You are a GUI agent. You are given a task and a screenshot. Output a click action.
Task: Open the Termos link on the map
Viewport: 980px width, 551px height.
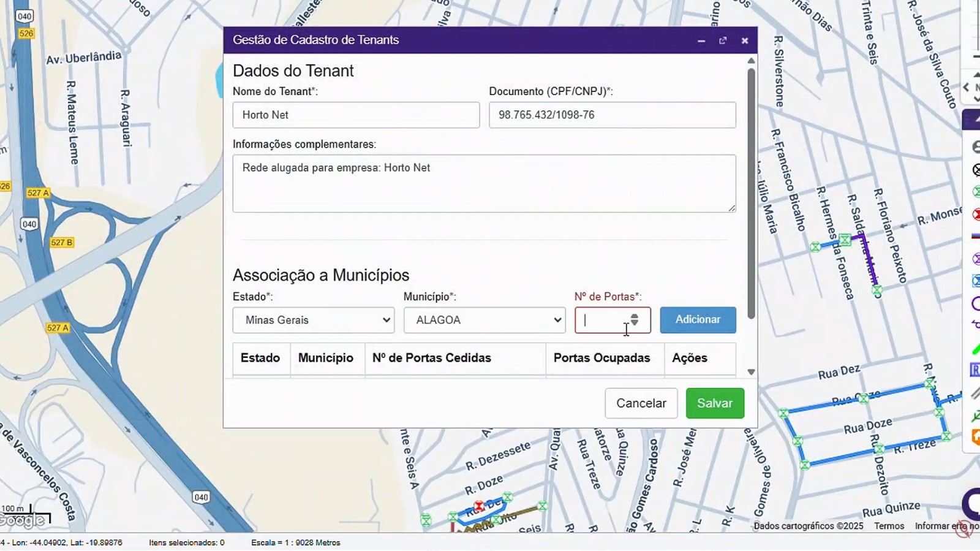[889, 526]
